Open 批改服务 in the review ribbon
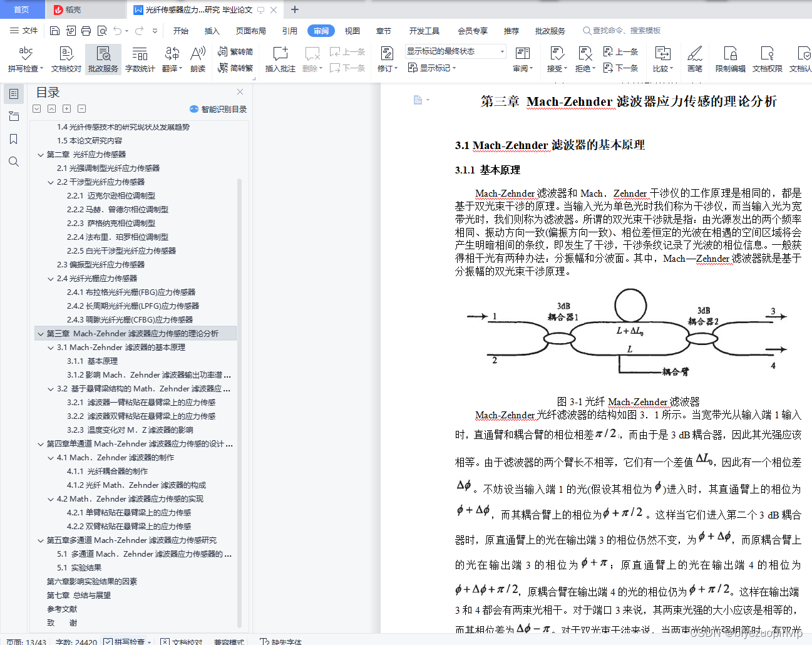Image resolution: width=812 pixels, height=645 pixels. 103,59
